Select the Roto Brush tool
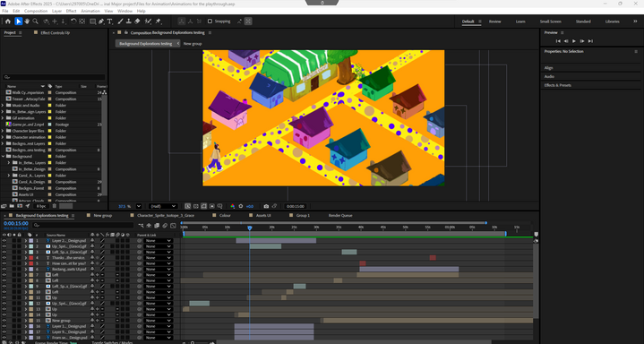This screenshot has width=644, height=344. coord(148,21)
